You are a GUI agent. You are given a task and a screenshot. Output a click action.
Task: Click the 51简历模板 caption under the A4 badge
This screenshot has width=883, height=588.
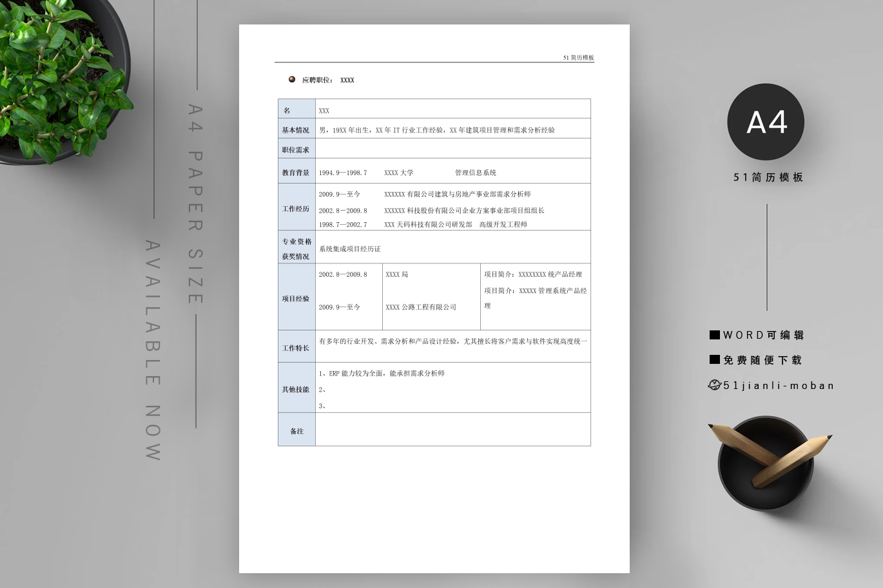tap(768, 177)
